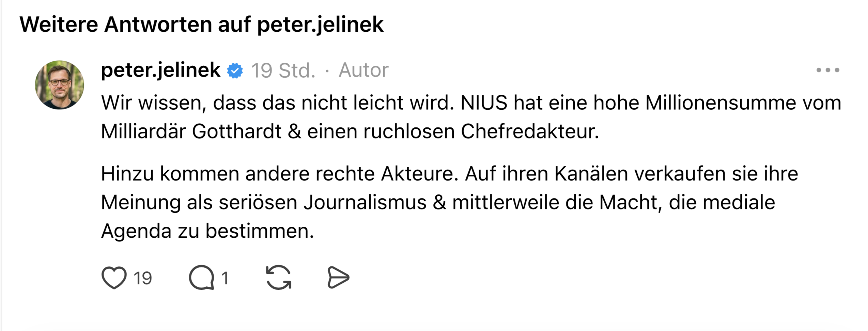Click the reply count of 1
Image resolution: width=868 pixels, height=331 pixels.
pos(224,278)
